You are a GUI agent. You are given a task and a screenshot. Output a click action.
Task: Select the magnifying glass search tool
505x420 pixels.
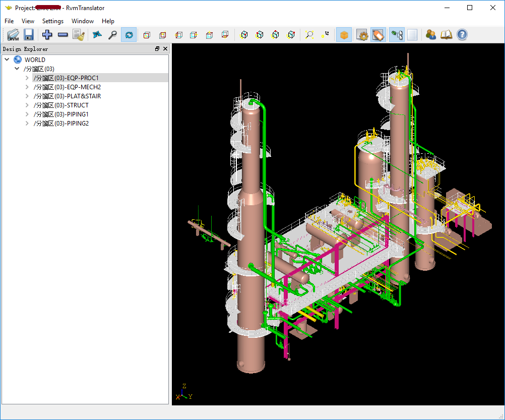coord(113,35)
